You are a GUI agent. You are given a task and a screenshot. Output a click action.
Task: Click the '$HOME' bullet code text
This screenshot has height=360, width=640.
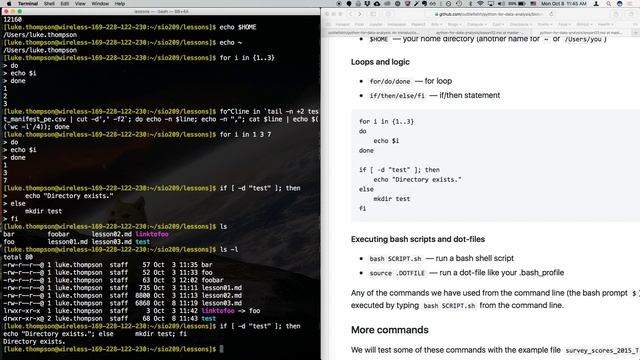pyautogui.click(x=378, y=39)
